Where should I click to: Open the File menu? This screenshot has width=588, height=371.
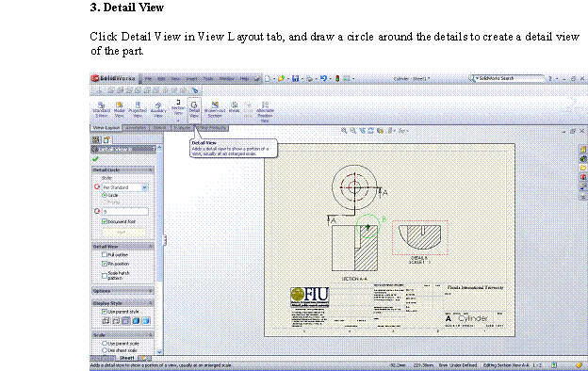pyautogui.click(x=148, y=79)
